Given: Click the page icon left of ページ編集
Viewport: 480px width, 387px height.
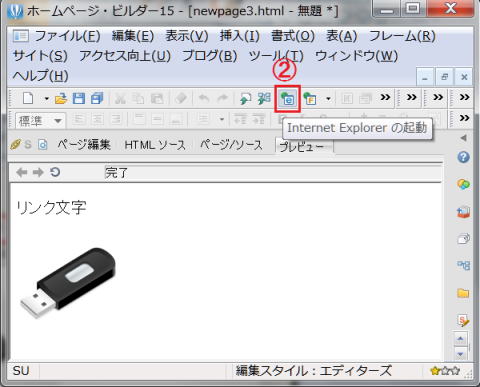Looking at the screenshot, I should tap(43, 145).
